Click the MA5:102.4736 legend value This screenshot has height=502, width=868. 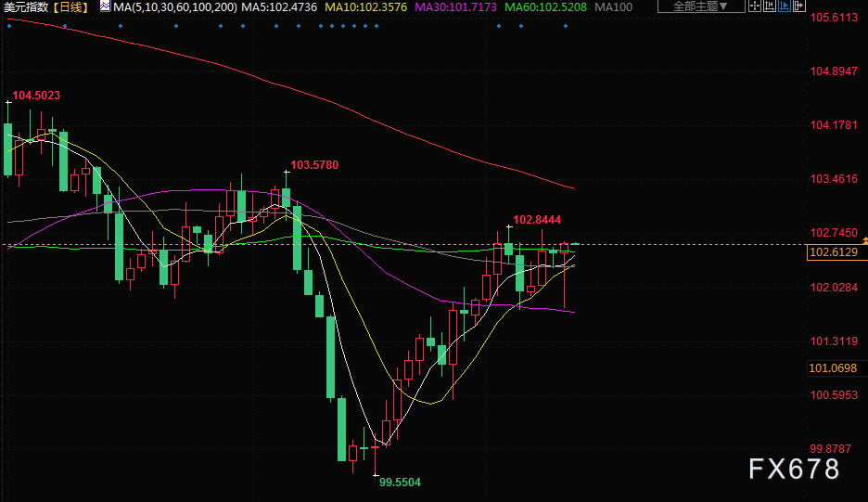pos(279,7)
